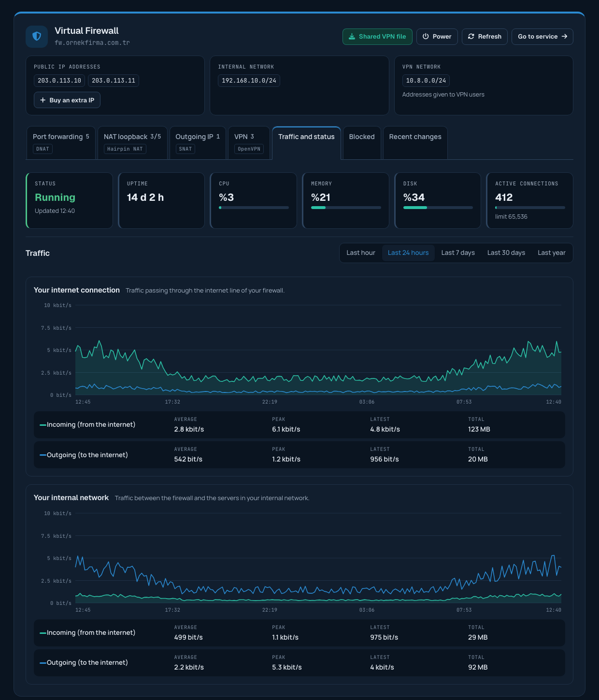599x700 pixels.
Task: Show traffic for the Last year
Action: click(x=552, y=253)
